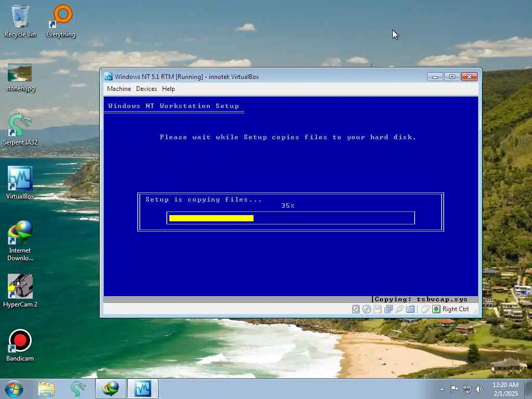Click the taskbar clock showing 12:20 AM
The image size is (532, 399).
pyautogui.click(x=506, y=389)
